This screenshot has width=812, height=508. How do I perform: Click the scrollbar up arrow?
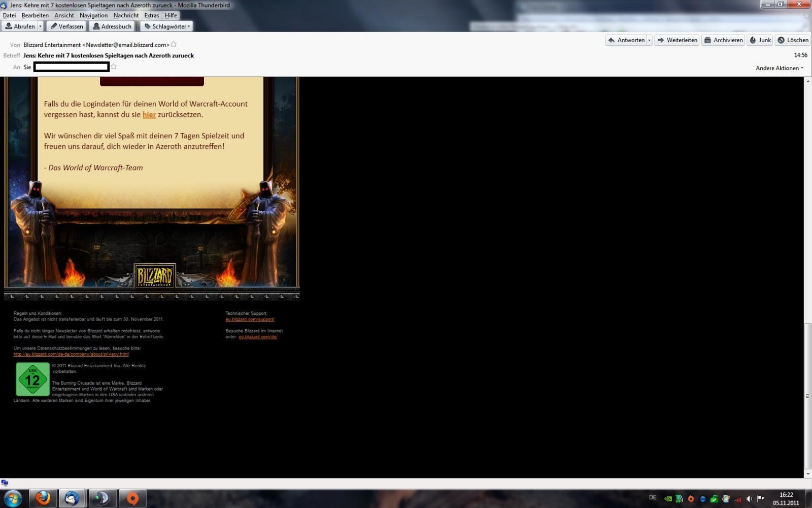tap(807, 81)
